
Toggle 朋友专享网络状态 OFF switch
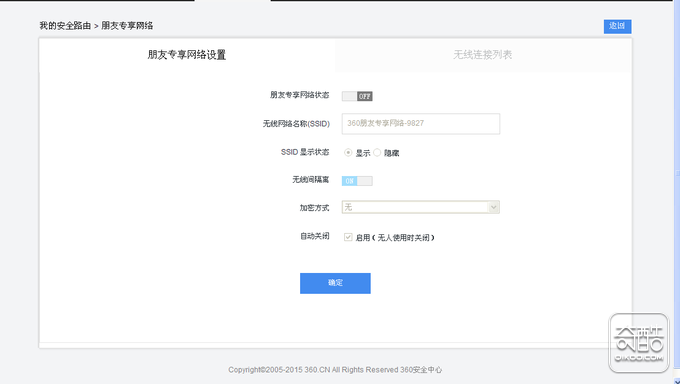coord(357,96)
